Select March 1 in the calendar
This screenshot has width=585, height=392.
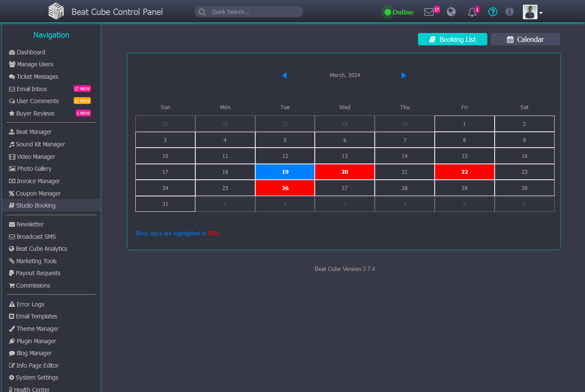click(x=465, y=124)
